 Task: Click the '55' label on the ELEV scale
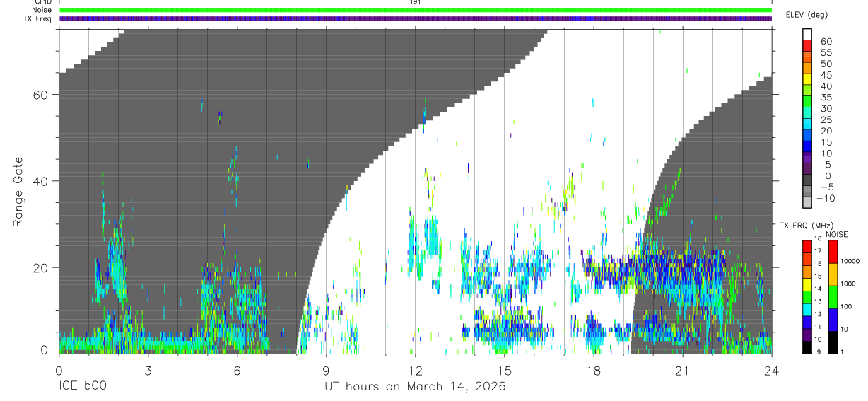point(826,52)
